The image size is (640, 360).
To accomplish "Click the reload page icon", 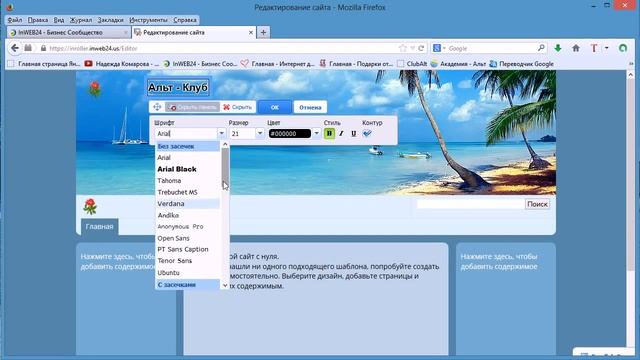I will point(421,48).
